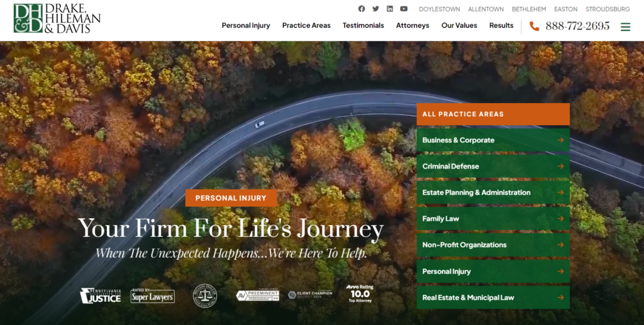
Task: Open the Twitter profile icon
Action: (375, 9)
